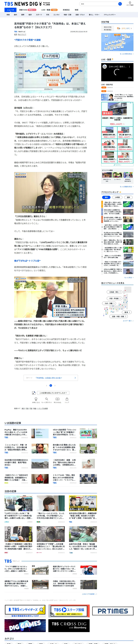The width and height of the screenshot is (138, 644).
Task: Open next page 「外為特会」は自由に使えるお金?
Action: [51, 378]
